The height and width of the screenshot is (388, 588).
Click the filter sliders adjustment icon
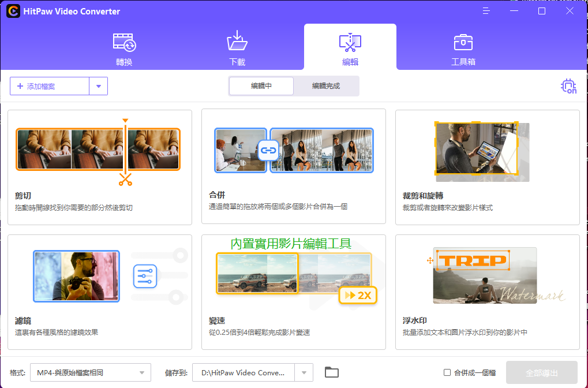[x=145, y=276]
